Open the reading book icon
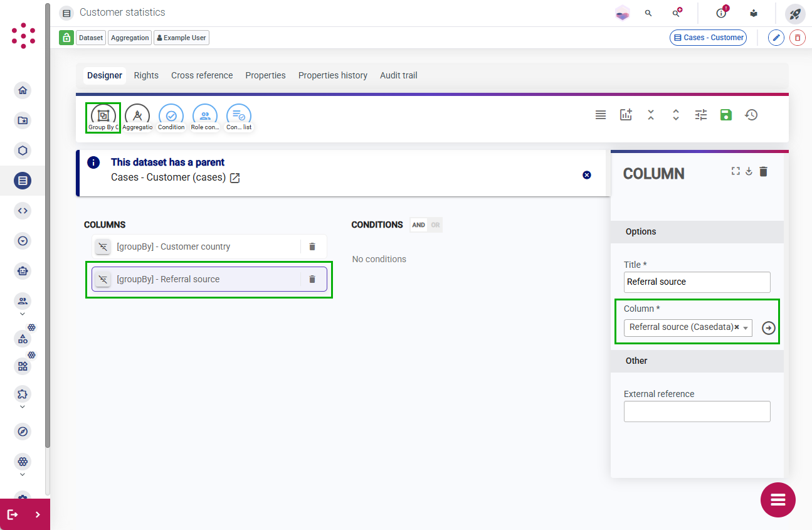The width and height of the screenshot is (812, 530). (x=754, y=13)
